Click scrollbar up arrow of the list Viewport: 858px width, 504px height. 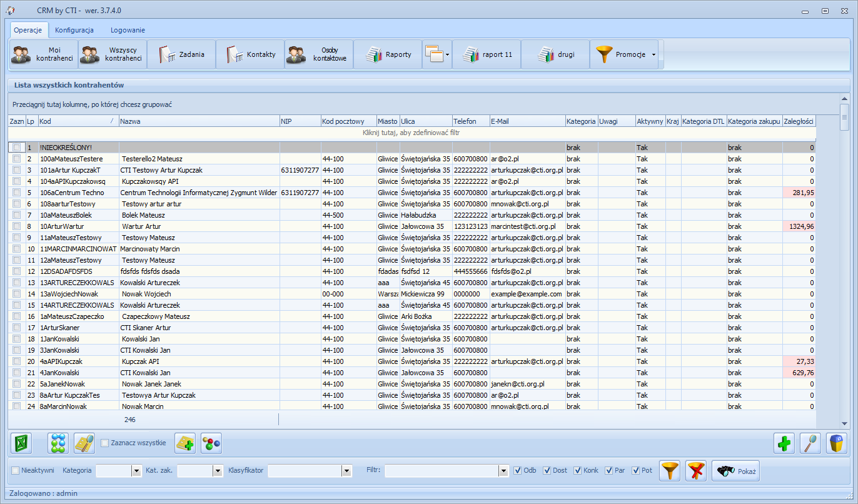coord(844,98)
